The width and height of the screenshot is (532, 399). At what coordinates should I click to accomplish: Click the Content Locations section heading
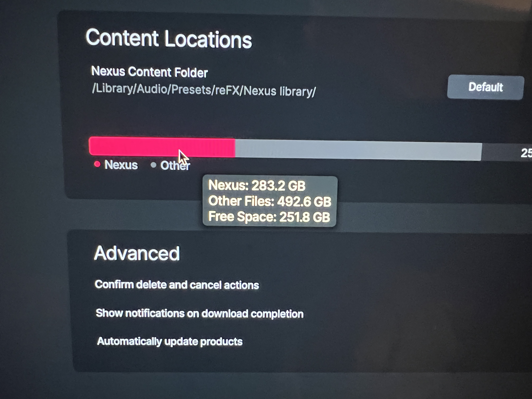(169, 39)
